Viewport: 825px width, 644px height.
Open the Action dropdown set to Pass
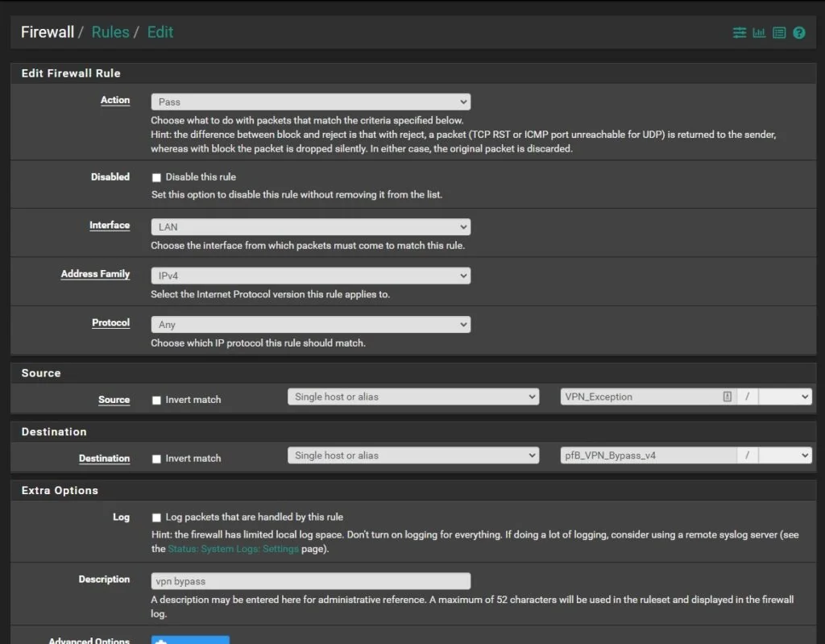click(x=310, y=102)
